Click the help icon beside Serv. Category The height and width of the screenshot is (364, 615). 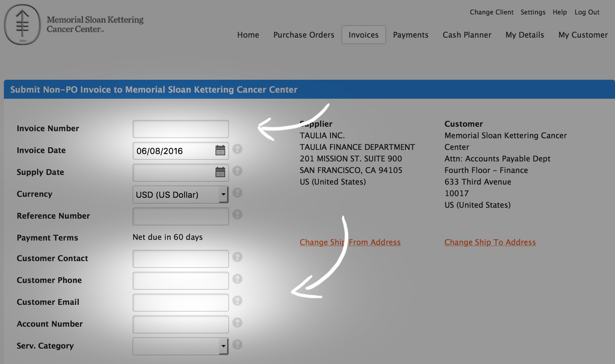click(237, 345)
